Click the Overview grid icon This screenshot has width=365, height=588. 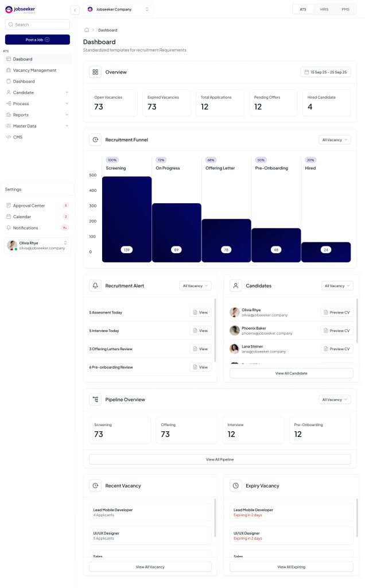point(95,72)
